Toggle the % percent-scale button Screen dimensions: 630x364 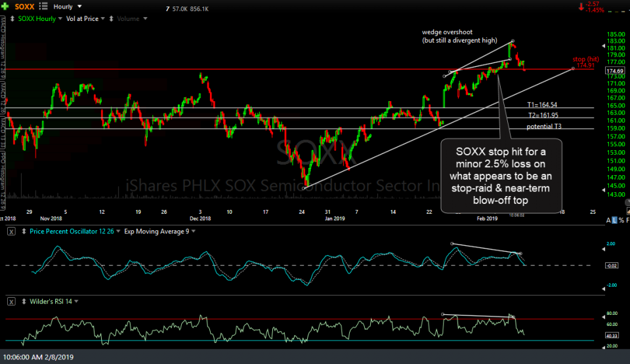(x=621, y=220)
